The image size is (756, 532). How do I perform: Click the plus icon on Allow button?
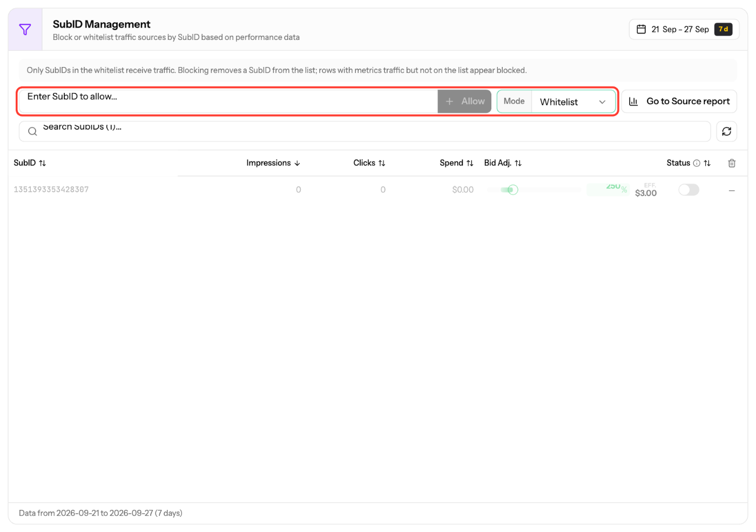(x=449, y=101)
